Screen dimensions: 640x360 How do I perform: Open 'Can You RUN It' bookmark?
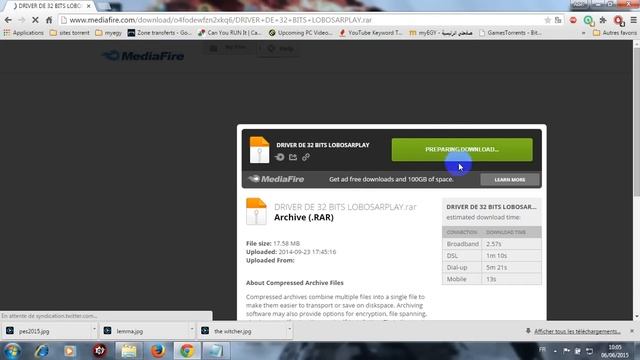[229, 33]
